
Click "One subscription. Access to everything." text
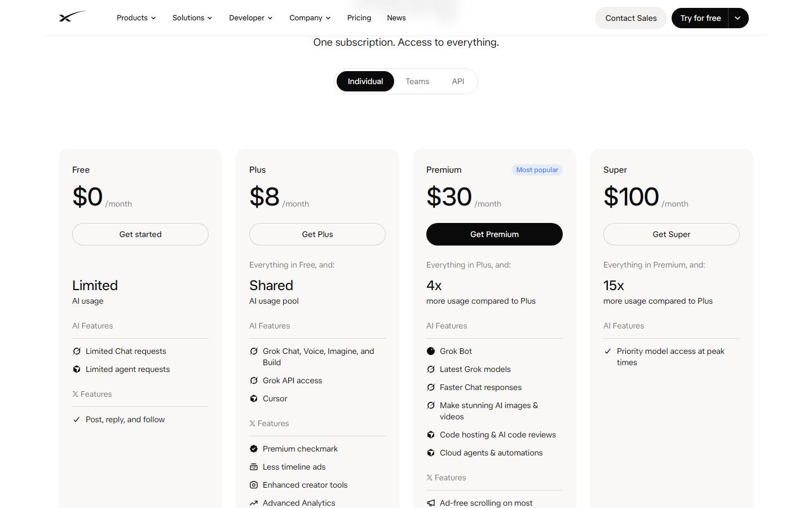coord(406,42)
